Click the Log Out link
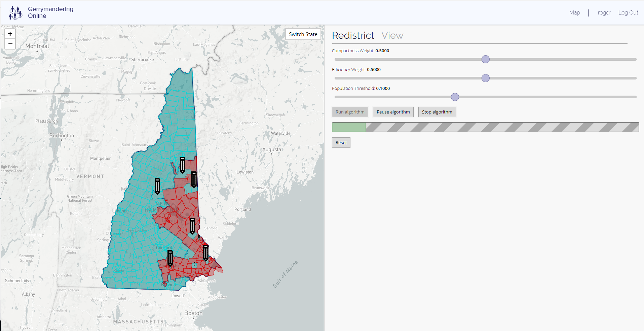The image size is (644, 331). click(x=628, y=13)
